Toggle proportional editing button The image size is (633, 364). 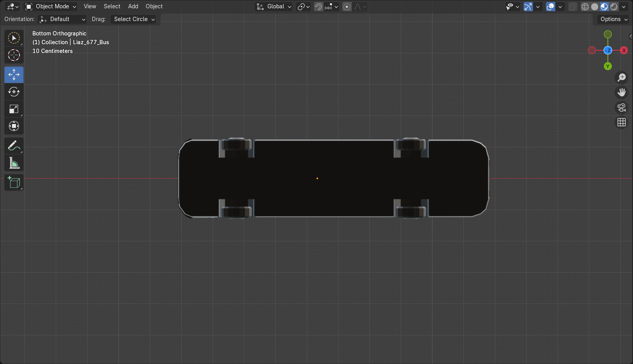click(347, 7)
